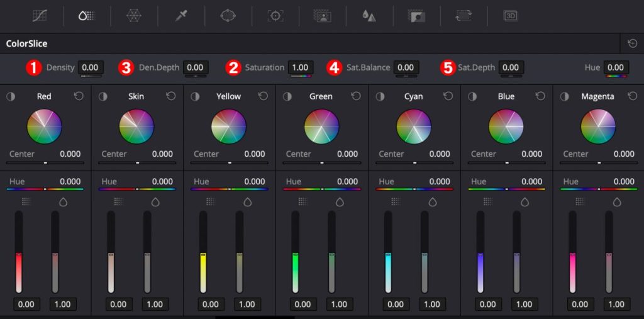Click the Magenta density grid icon
Screen dimensions: 644x319
(x=580, y=201)
